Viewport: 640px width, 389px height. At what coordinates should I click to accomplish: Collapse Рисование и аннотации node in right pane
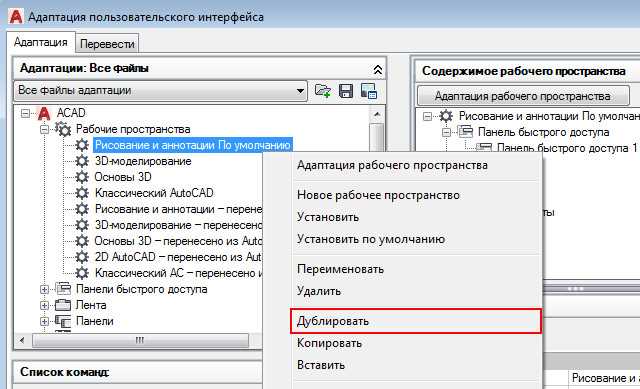[x=427, y=117]
